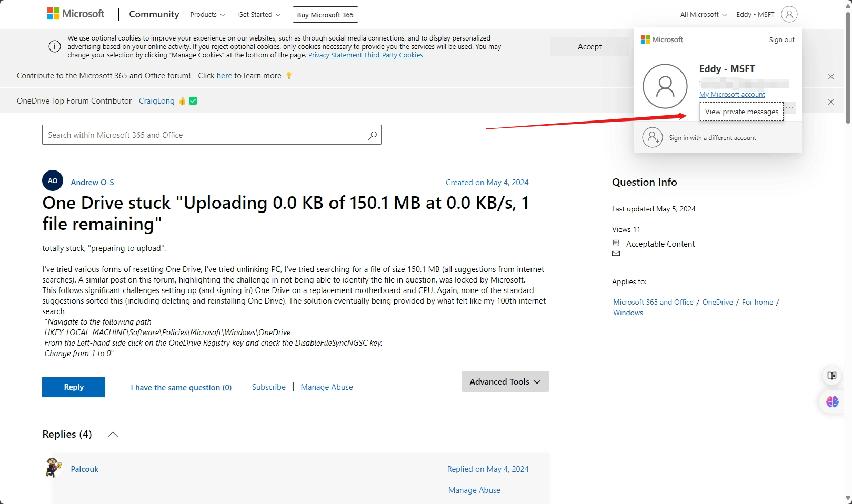Collapse the Replies section chevron
The width and height of the screenshot is (852, 504).
pos(113,435)
